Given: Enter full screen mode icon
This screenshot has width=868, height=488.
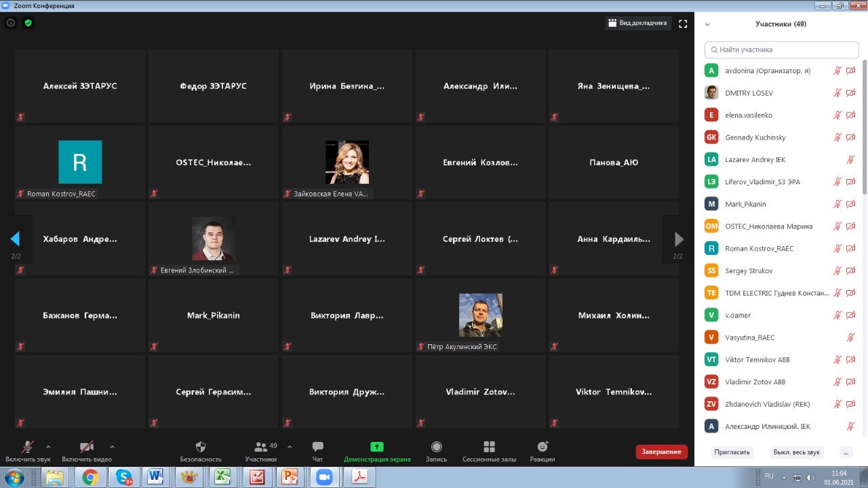Looking at the screenshot, I should [x=683, y=24].
